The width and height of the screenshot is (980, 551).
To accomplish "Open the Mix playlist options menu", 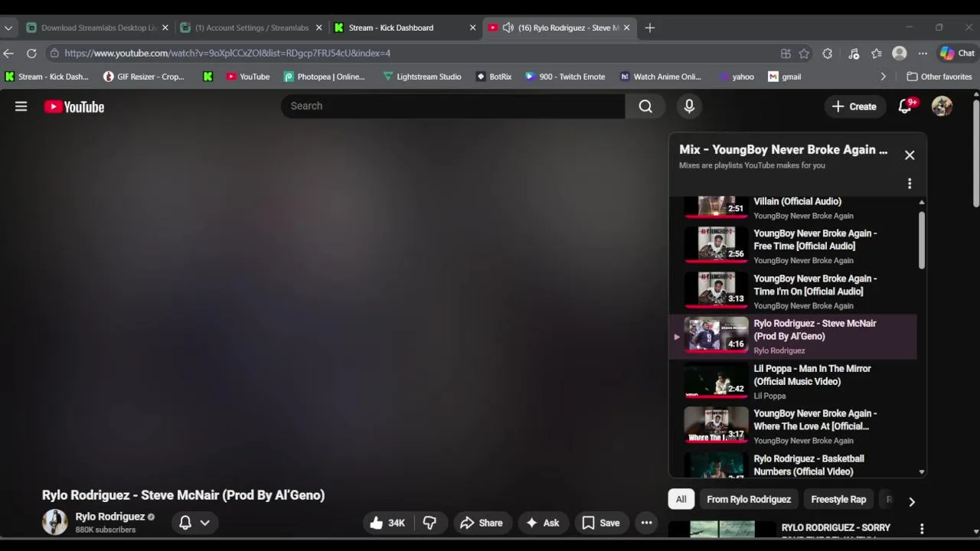I will point(910,184).
